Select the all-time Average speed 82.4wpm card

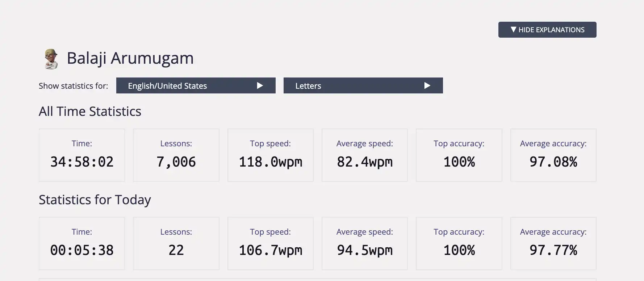[365, 155]
